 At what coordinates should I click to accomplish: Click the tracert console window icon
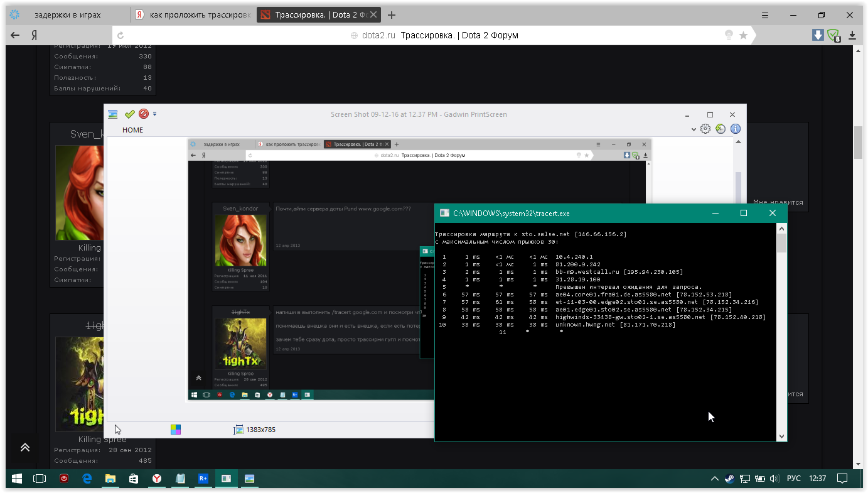(444, 213)
